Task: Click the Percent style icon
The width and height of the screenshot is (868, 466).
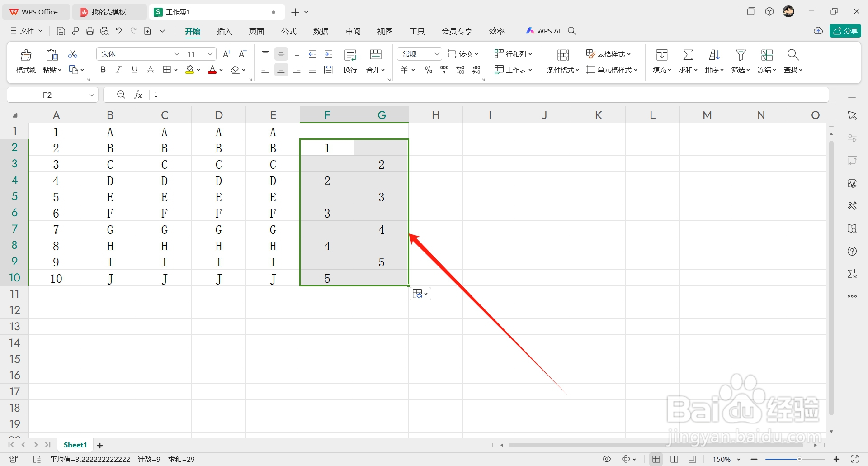Action: 429,70
